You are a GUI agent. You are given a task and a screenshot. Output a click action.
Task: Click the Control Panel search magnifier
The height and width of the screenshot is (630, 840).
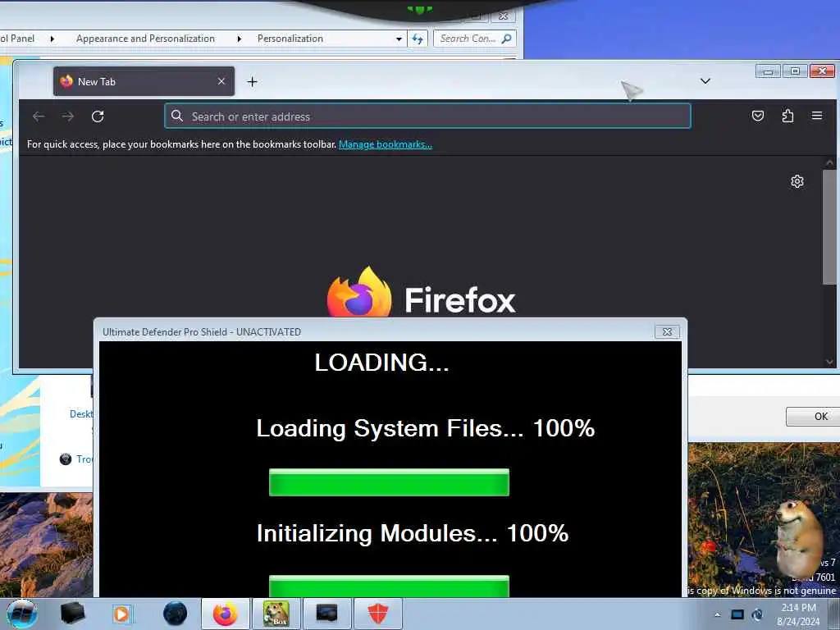point(506,39)
